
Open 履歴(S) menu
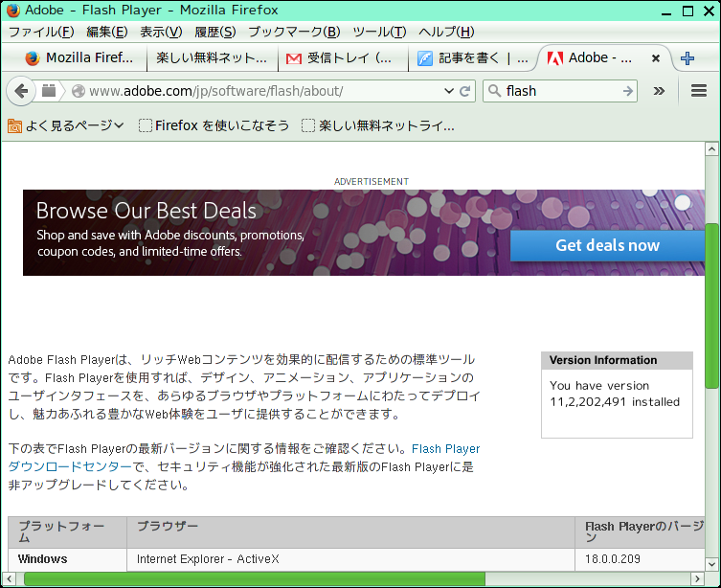tap(215, 32)
